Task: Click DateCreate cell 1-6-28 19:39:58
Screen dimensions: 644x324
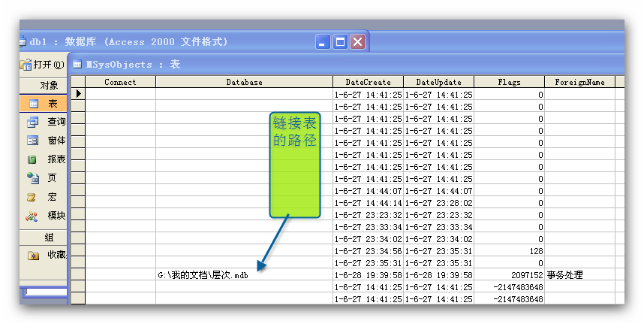Action: tap(369, 275)
